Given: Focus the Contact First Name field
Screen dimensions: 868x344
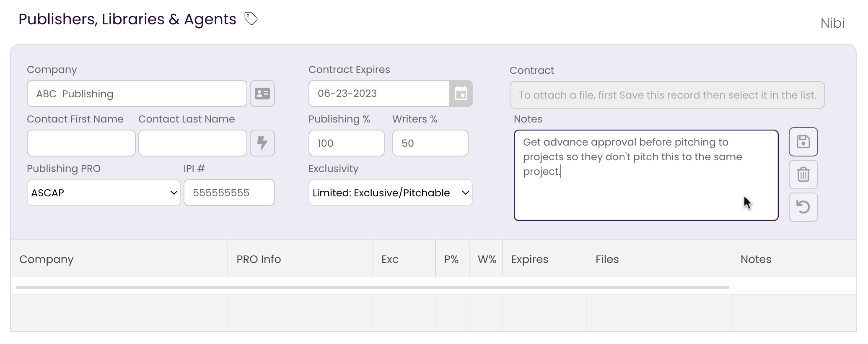Looking at the screenshot, I should pyautogui.click(x=81, y=143).
